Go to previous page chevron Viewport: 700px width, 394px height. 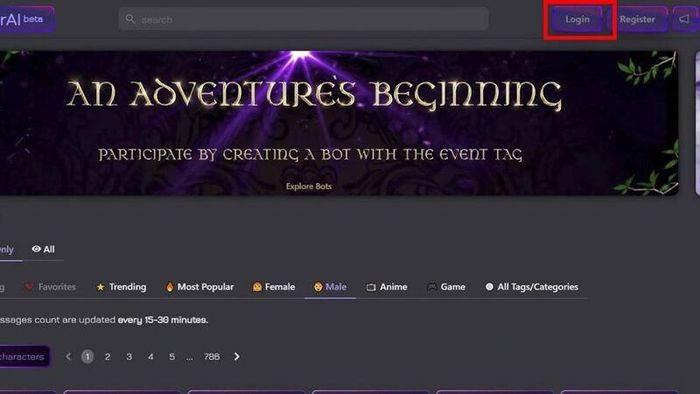(x=68, y=357)
